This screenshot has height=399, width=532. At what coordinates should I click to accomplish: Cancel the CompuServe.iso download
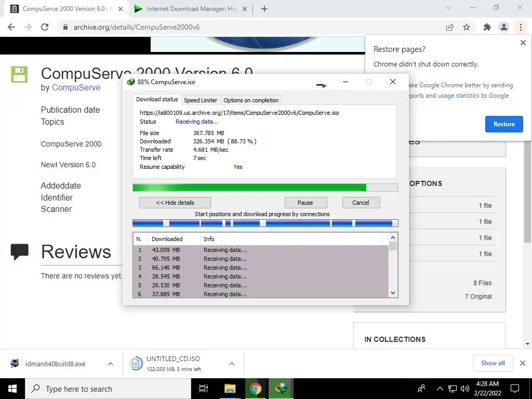click(x=361, y=203)
